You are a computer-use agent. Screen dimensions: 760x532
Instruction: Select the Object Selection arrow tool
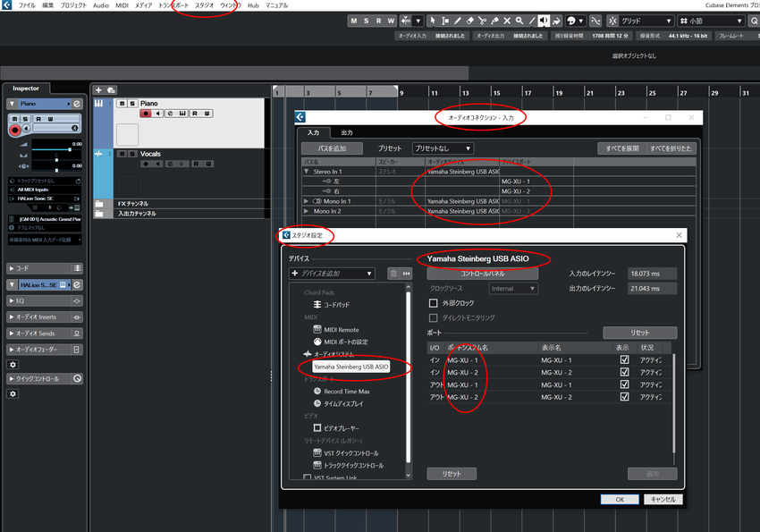tap(433, 21)
